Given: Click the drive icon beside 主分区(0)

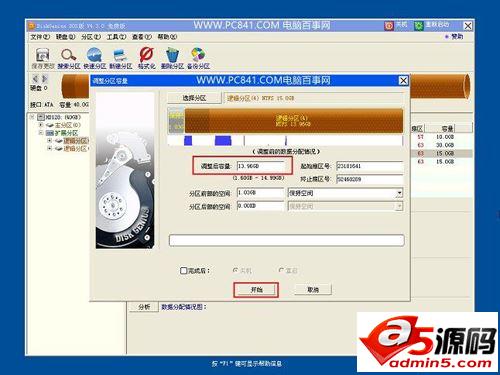Looking at the screenshot, I should [x=50, y=125].
